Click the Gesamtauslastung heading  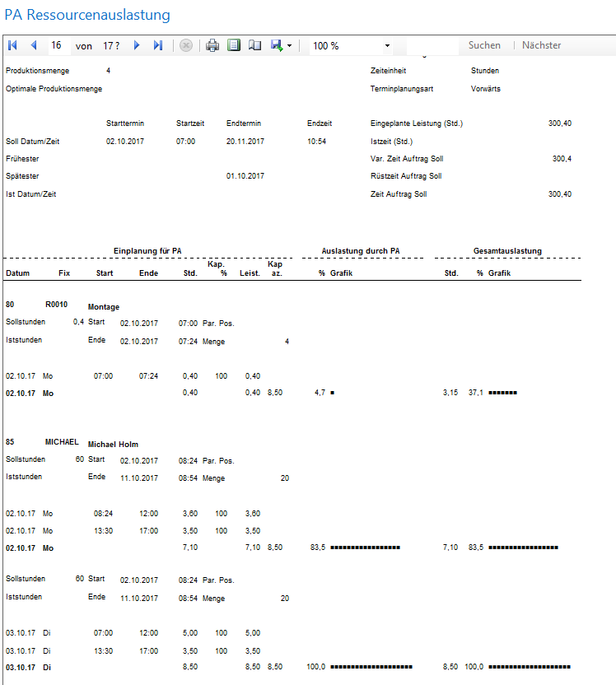(x=507, y=251)
